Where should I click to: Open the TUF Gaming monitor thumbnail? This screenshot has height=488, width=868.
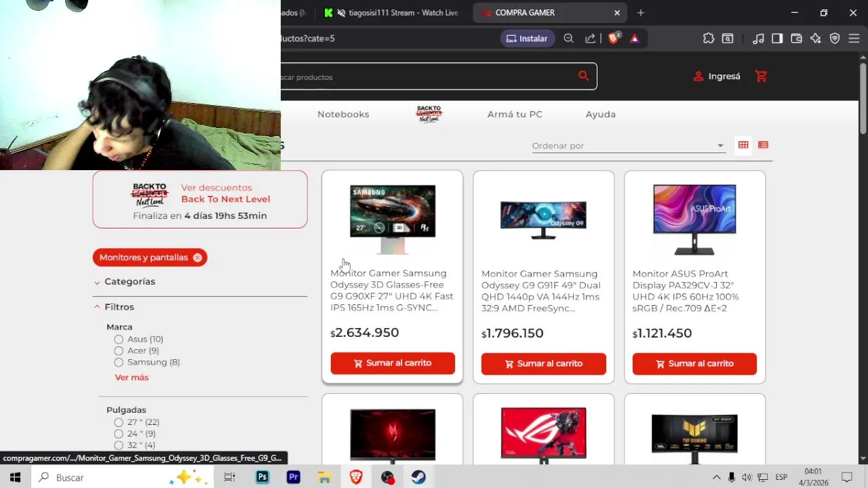(694, 439)
